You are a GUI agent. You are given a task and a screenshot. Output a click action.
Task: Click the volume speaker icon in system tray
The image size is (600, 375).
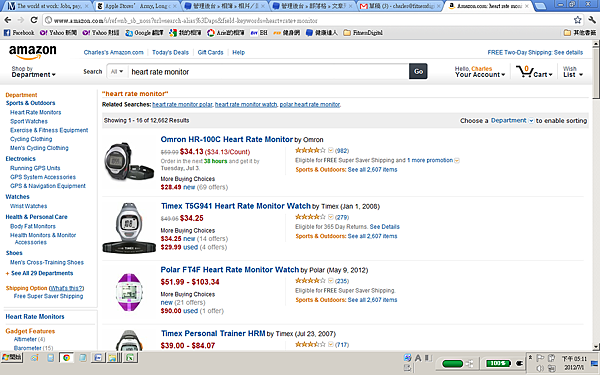tap(540, 368)
